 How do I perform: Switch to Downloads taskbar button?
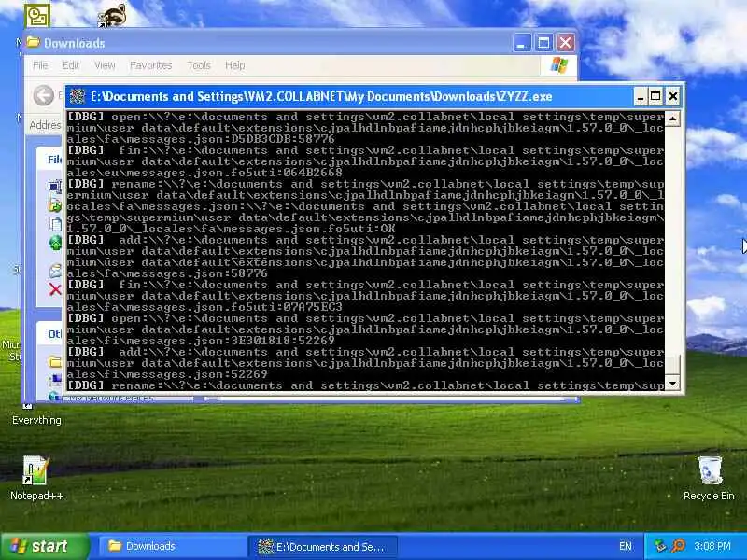pyautogui.click(x=173, y=546)
